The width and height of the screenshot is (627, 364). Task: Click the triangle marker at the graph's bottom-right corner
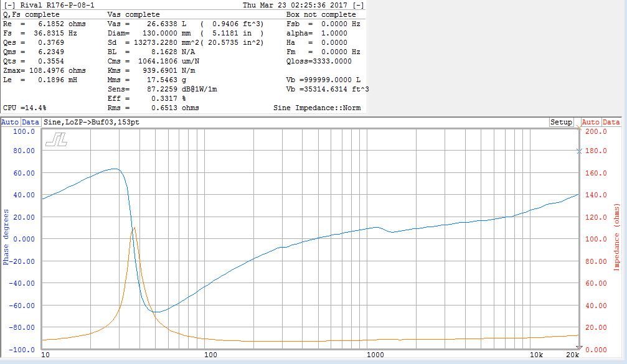(578, 348)
